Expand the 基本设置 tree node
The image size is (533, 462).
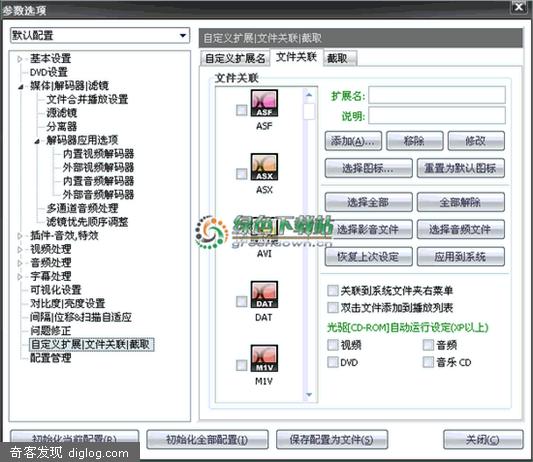click(20, 59)
